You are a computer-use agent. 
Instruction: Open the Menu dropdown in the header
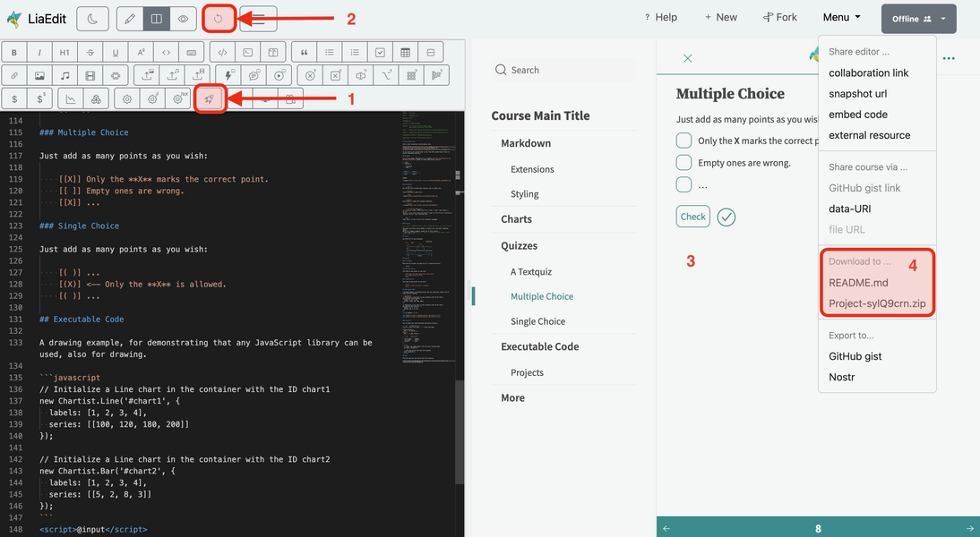tap(840, 16)
